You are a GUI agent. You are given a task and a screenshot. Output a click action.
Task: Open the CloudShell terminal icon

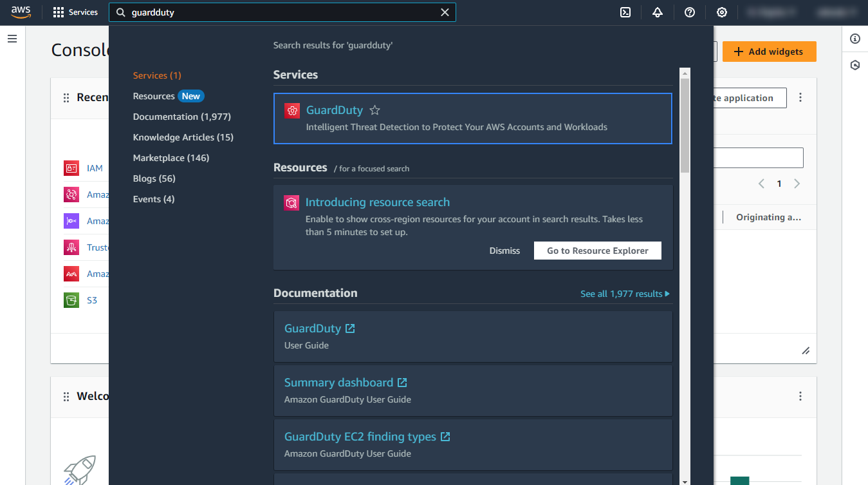[625, 12]
